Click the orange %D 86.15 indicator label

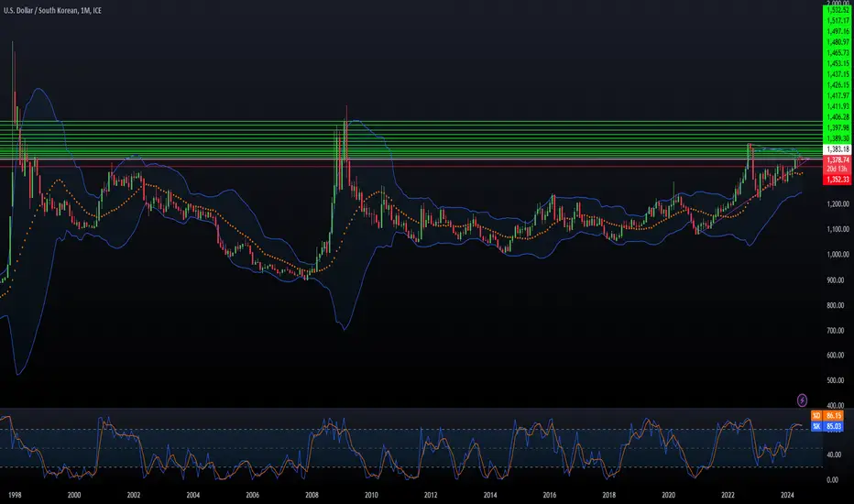(x=827, y=416)
